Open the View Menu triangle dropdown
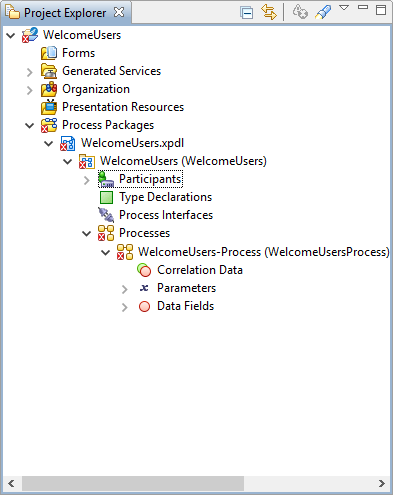This screenshot has width=393, height=495. click(344, 8)
